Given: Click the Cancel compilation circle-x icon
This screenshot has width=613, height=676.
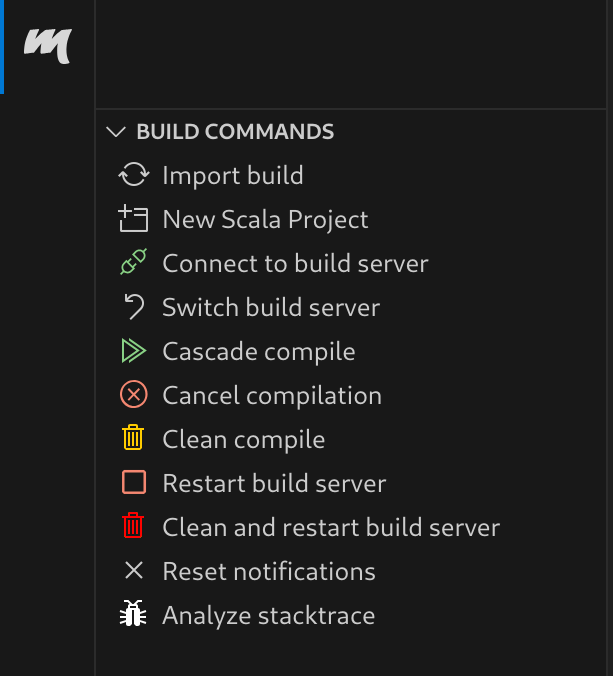Looking at the screenshot, I should tap(133, 396).
